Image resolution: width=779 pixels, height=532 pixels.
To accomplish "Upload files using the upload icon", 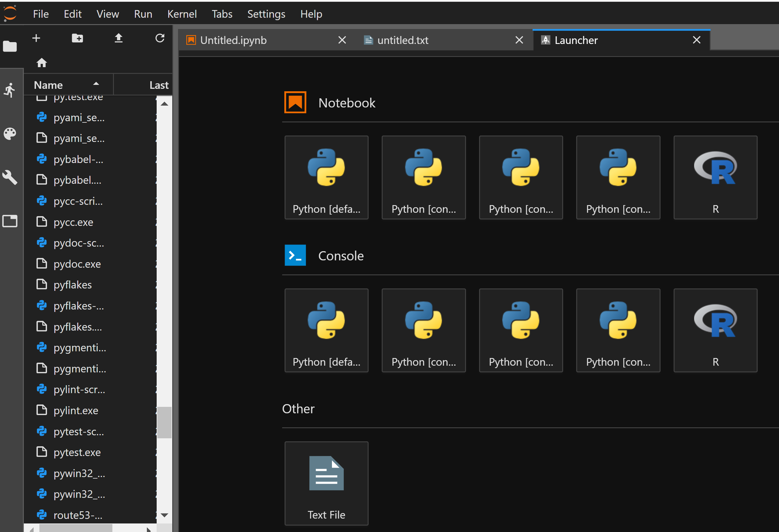I will [118, 38].
